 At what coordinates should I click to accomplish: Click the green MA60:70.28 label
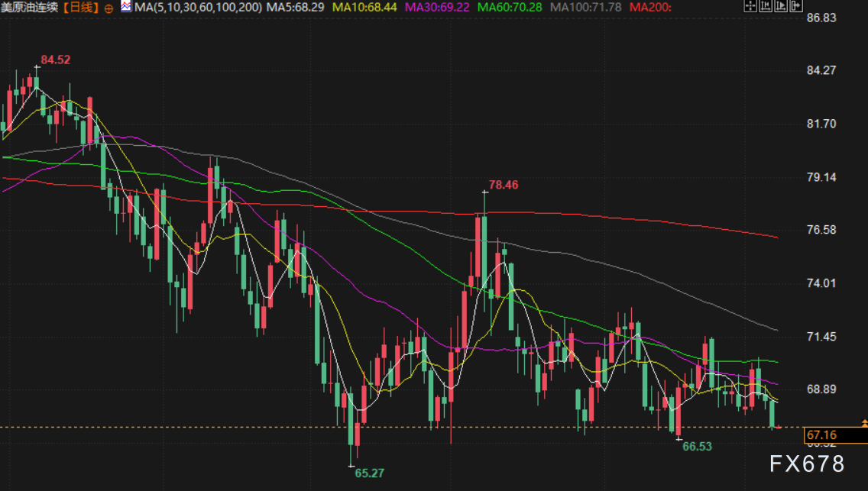[510, 8]
